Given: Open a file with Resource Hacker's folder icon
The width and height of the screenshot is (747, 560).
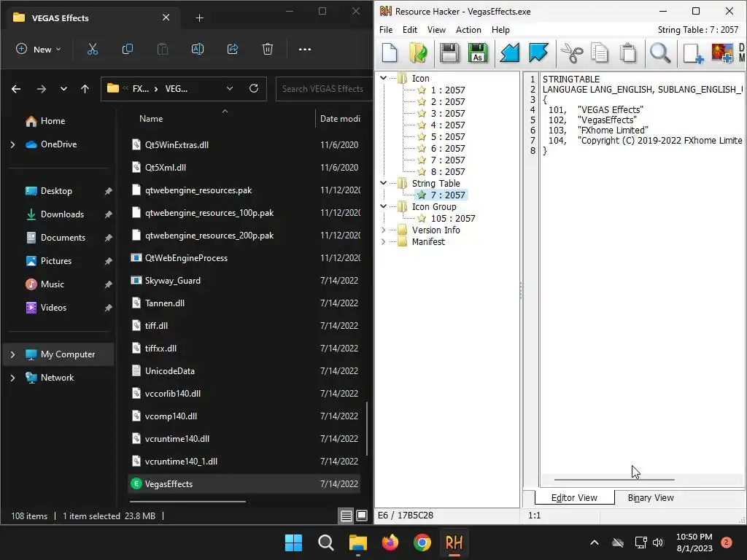Looking at the screenshot, I should tap(418, 52).
